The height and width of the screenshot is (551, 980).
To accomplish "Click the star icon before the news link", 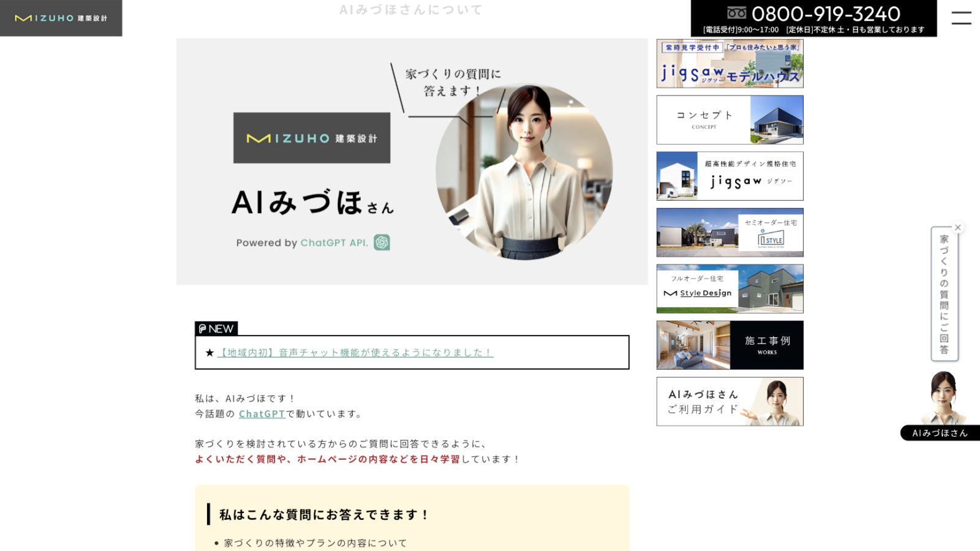I will click(209, 353).
